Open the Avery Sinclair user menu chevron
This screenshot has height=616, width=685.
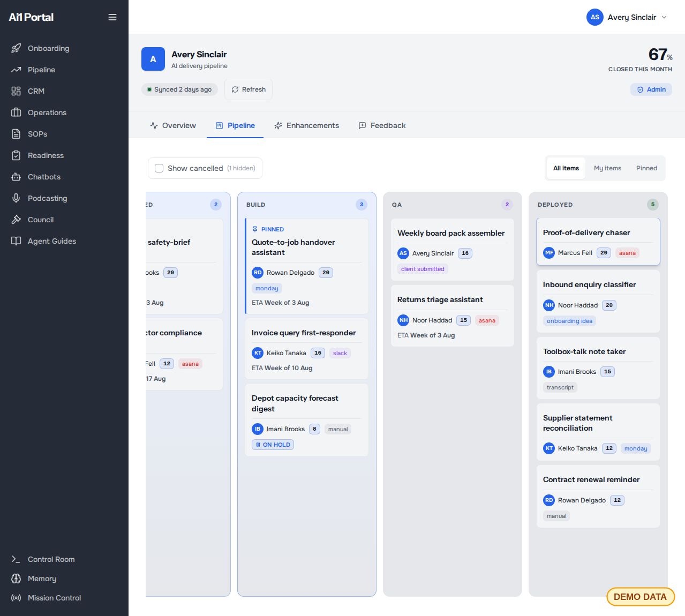(664, 17)
